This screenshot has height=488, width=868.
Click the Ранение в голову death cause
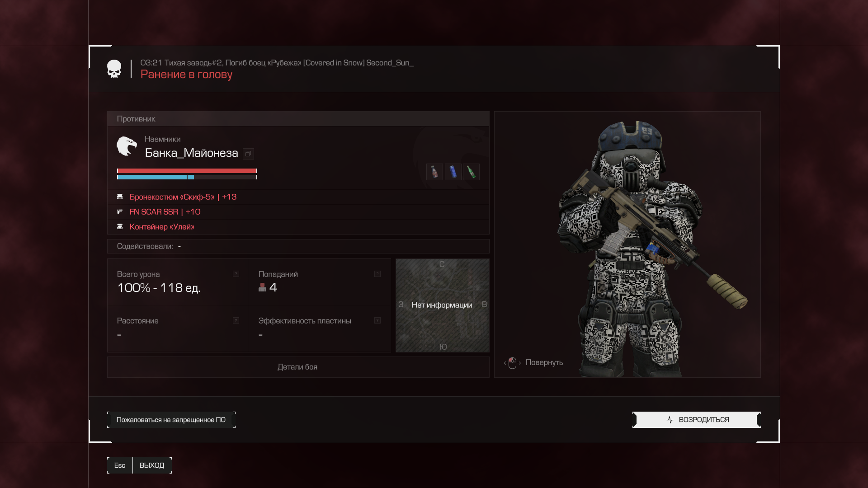tap(186, 75)
